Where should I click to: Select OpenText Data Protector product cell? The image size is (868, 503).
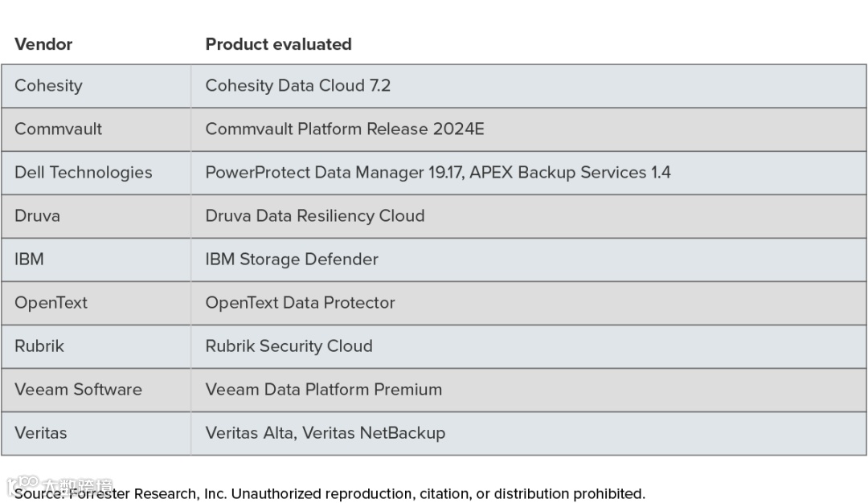[x=301, y=303]
